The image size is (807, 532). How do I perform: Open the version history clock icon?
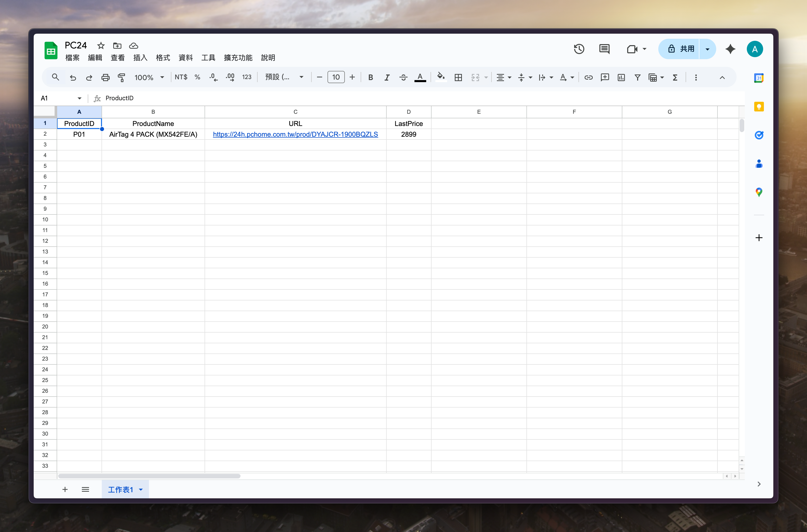point(579,49)
